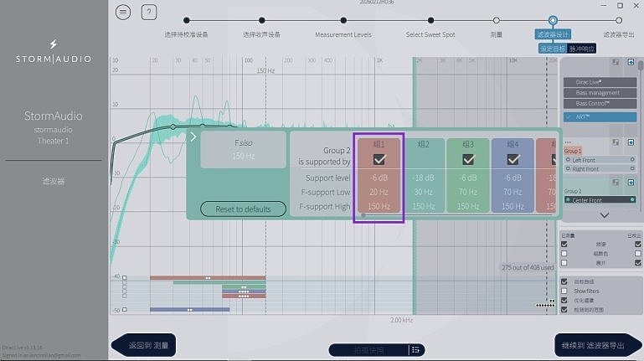
Task: Select the Bass Control mode
Action: click(x=600, y=104)
